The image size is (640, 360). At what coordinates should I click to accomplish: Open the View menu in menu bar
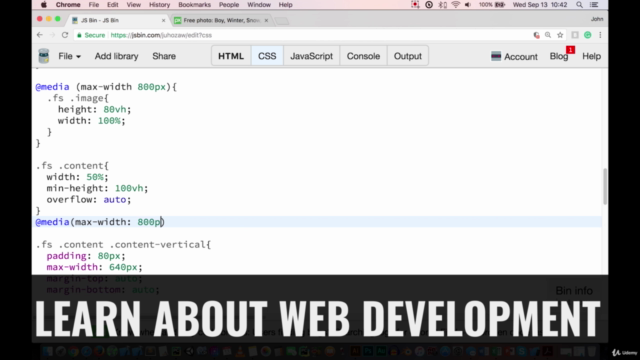point(133,5)
